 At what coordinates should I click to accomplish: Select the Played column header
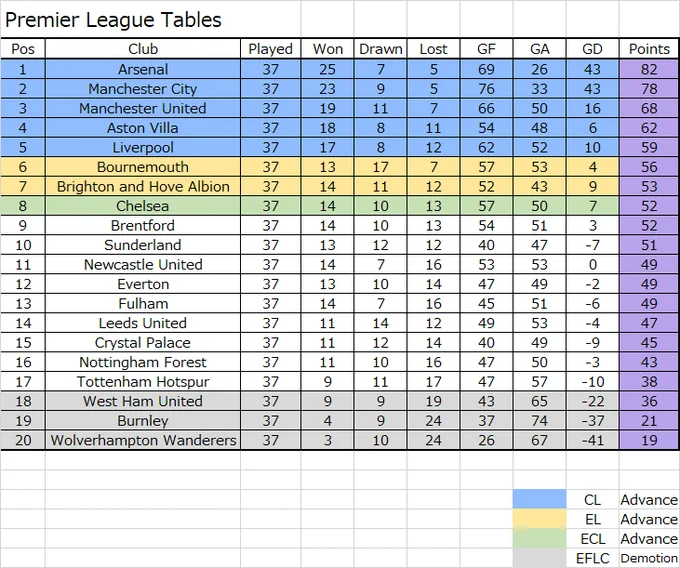click(271, 49)
